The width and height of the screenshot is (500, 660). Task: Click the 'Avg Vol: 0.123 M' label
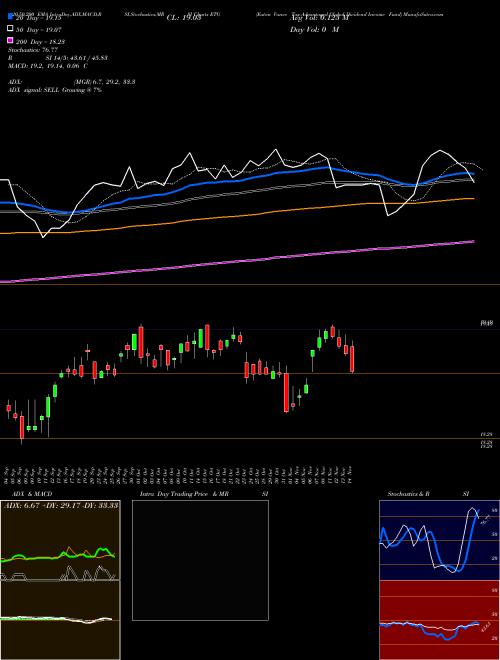[319, 18]
